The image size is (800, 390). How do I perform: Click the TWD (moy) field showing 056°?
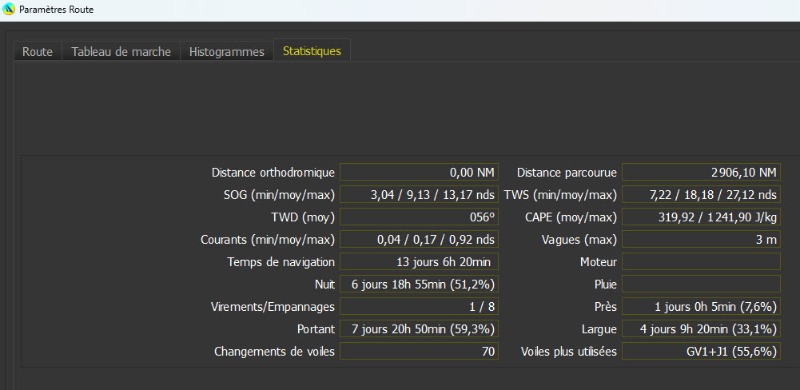419,217
